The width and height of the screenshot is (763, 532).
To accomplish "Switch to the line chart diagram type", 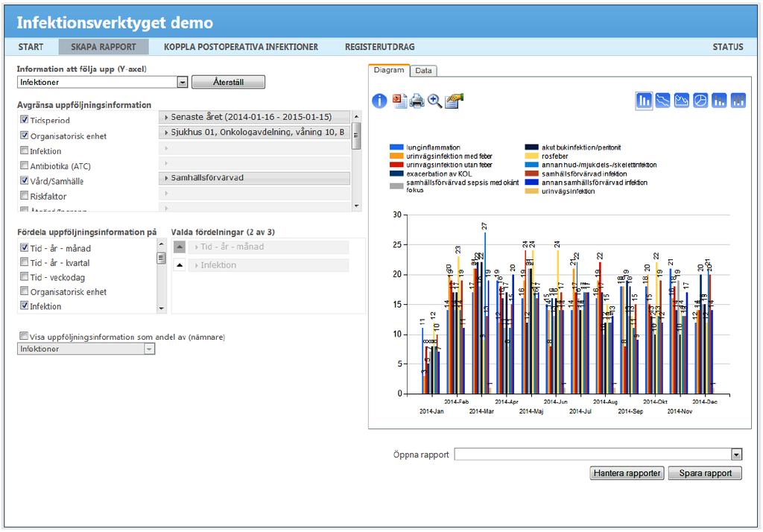I will 662,101.
